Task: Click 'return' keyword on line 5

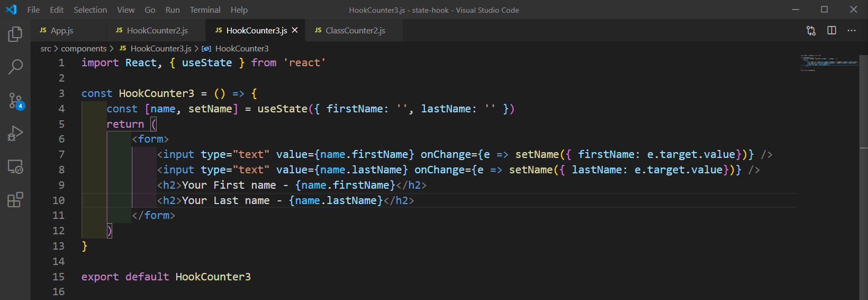Action: click(x=125, y=124)
